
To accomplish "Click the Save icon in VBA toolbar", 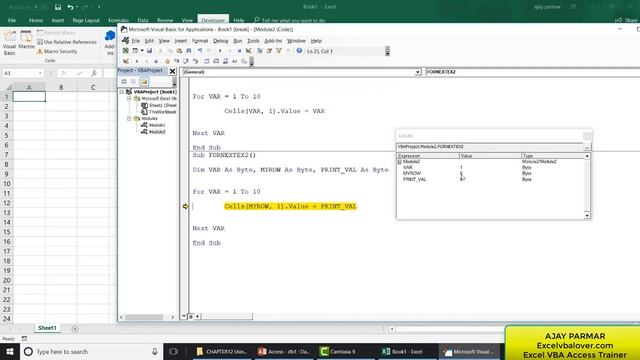I will [149, 51].
